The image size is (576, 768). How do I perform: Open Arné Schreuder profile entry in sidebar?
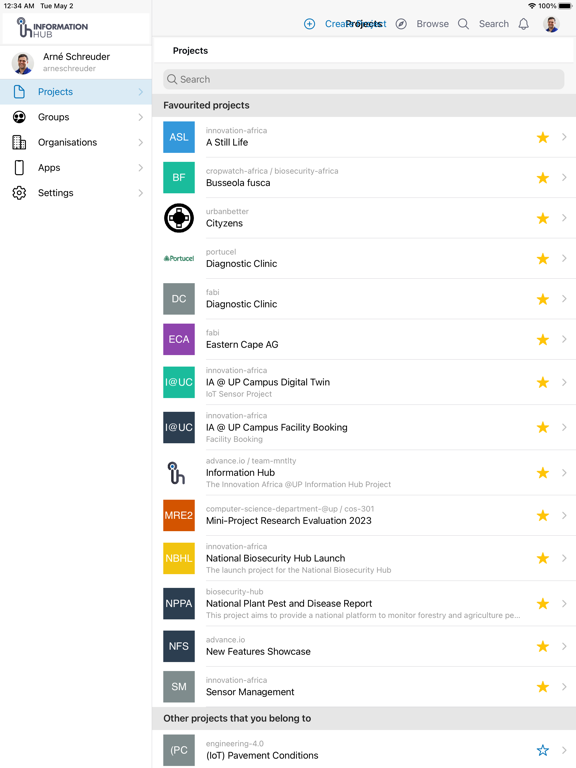[x=76, y=63]
